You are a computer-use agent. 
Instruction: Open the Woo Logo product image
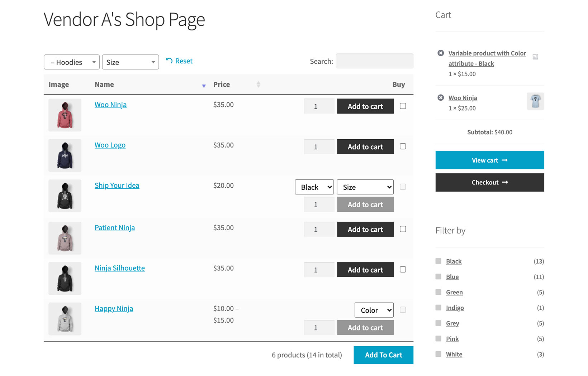[65, 155]
